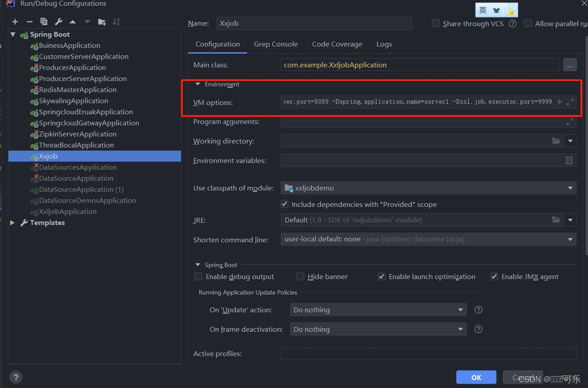Image resolution: width=588 pixels, height=388 pixels.
Task: Select SkywalingApplication configuration
Action: coord(74,101)
